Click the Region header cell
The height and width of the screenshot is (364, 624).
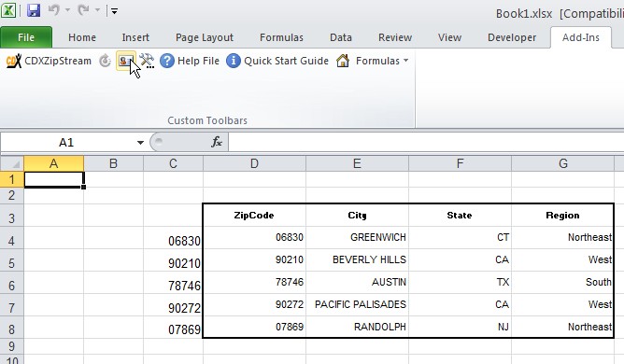(x=562, y=216)
